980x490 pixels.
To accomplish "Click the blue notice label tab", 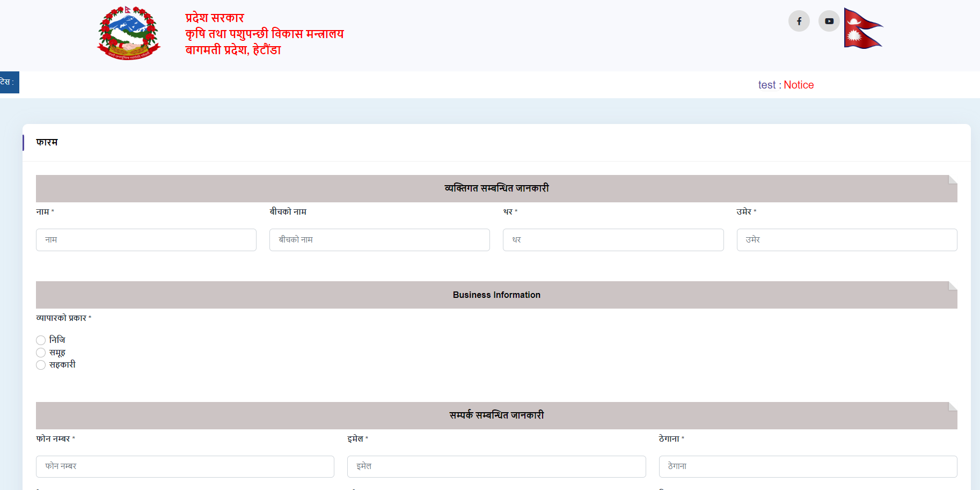I will pyautogui.click(x=9, y=82).
